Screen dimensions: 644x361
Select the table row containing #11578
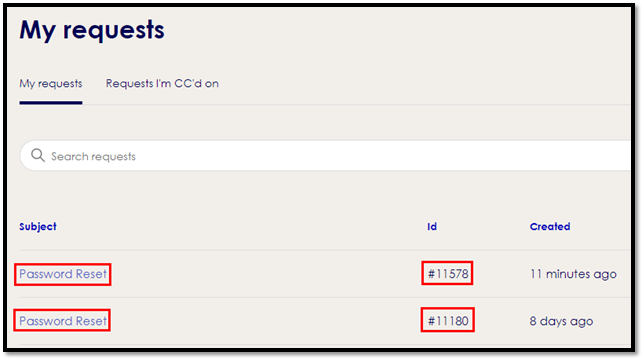tap(324, 274)
